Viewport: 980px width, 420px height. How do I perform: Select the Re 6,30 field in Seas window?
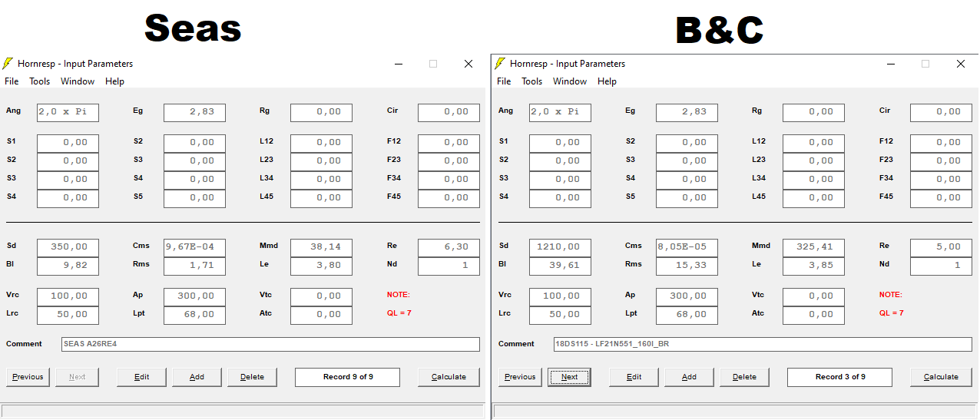(x=449, y=247)
